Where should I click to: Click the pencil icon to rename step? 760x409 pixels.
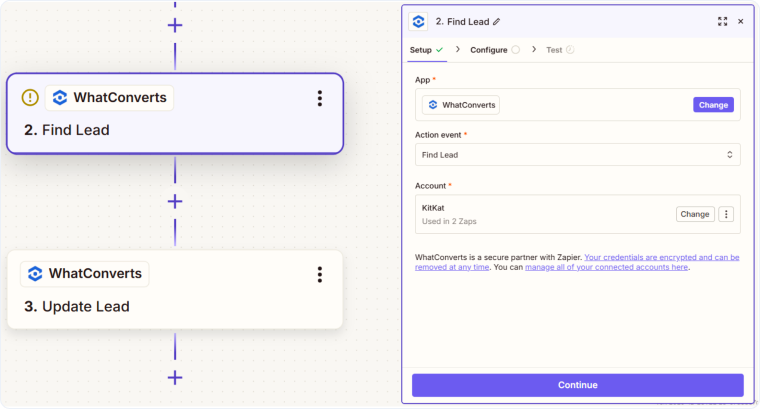click(x=497, y=21)
